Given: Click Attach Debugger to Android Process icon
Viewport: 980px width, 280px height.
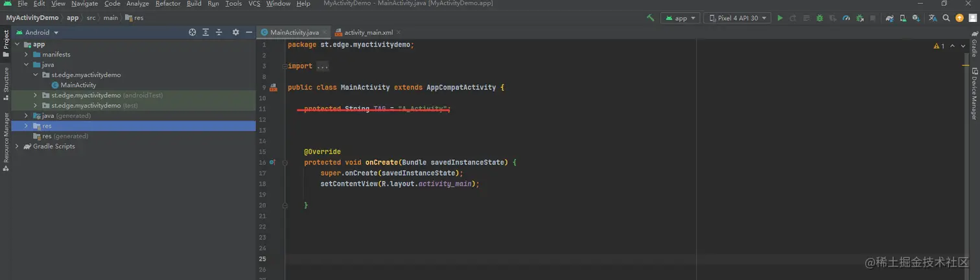Looking at the screenshot, I should tap(859, 18).
